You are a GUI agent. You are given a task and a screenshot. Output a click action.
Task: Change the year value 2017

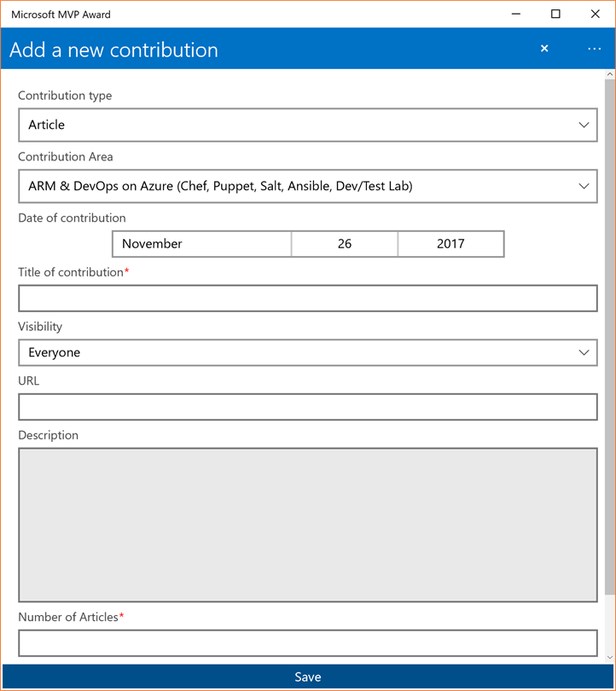(450, 244)
